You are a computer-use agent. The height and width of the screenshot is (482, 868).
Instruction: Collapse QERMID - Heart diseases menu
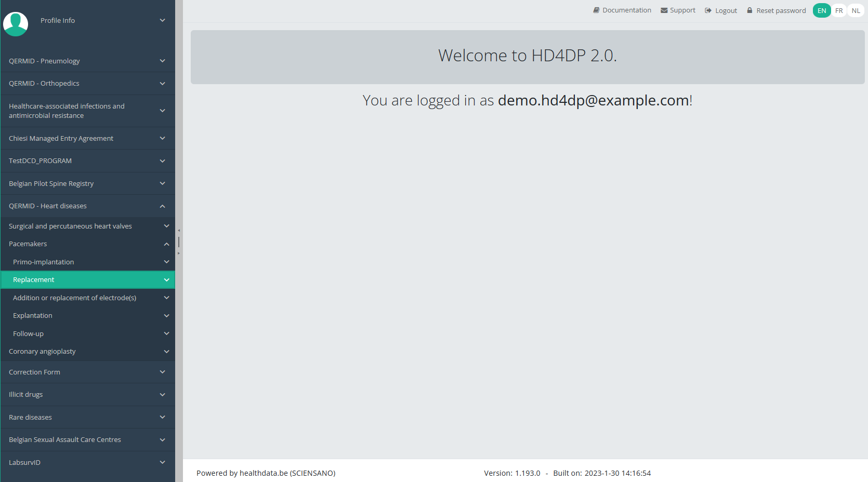[x=162, y=206]
